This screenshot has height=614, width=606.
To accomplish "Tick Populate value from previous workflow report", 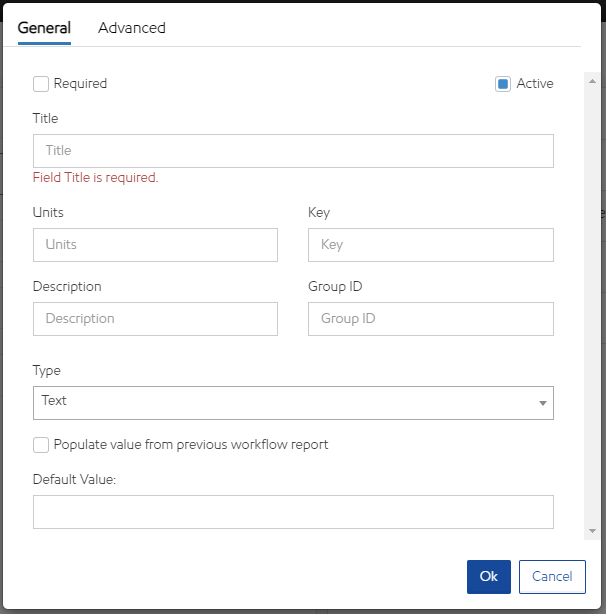I will (x=41, y=445).
